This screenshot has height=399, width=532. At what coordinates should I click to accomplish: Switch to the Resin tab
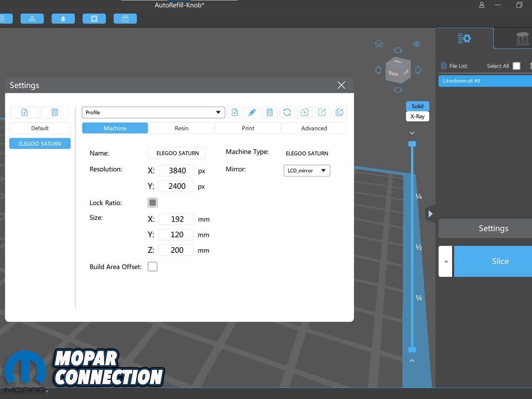click(181, 128)
